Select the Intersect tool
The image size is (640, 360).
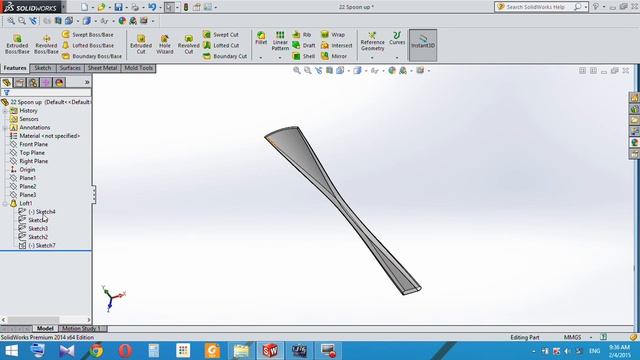pyautogui.click(x=337, y=45)
